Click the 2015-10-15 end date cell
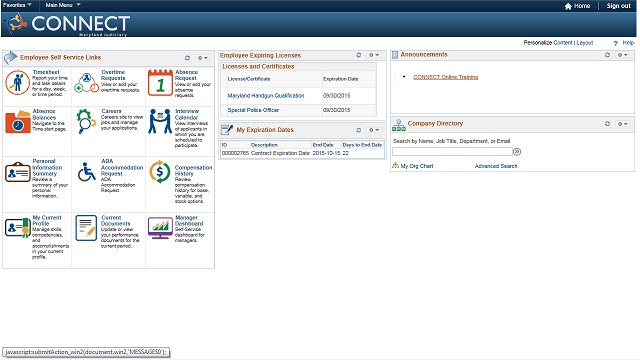 point(326,153)
